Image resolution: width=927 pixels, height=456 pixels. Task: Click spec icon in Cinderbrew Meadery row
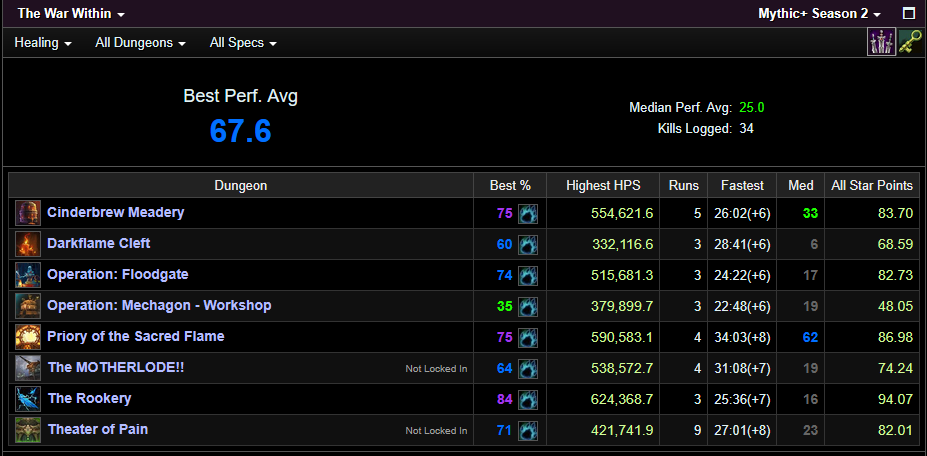[x=528, y=213]
